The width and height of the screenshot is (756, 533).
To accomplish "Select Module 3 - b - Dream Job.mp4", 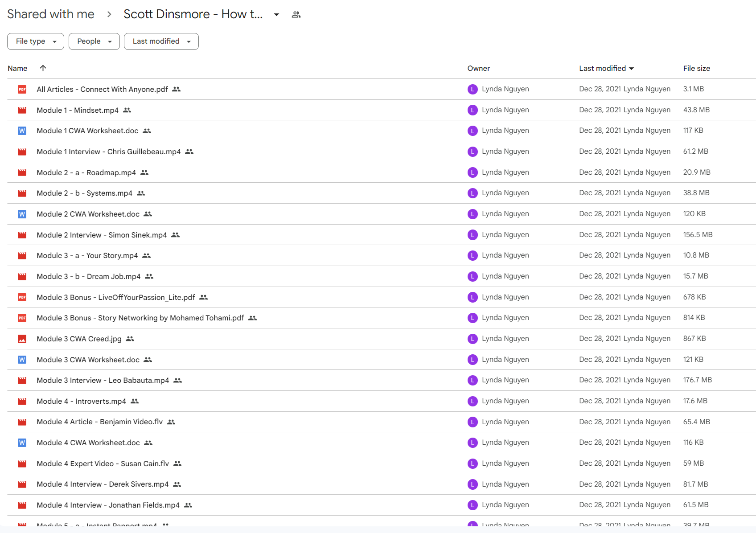I will [88, 276].
